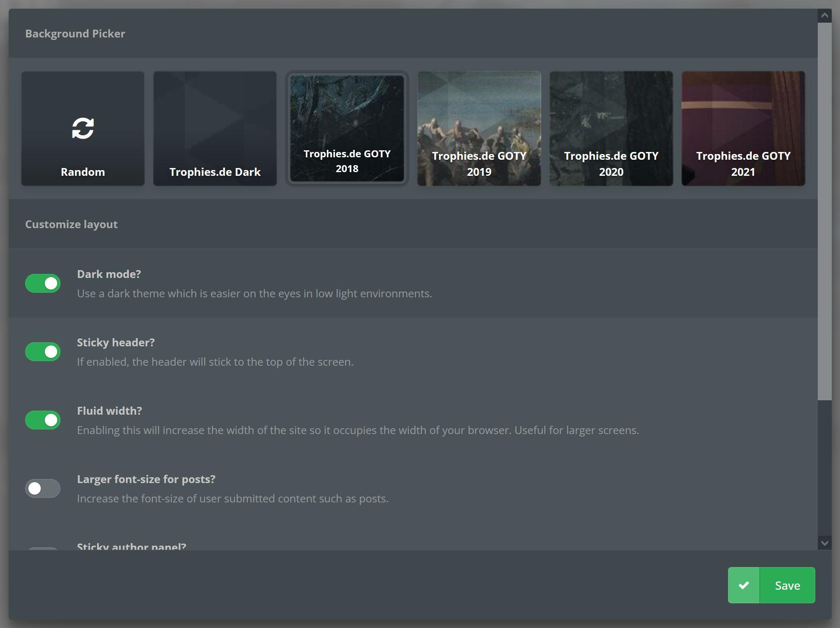The width and height of the screenshot is (840, 628).
Task: Click the sticky header description text
Action: click(x=215, y=362)
